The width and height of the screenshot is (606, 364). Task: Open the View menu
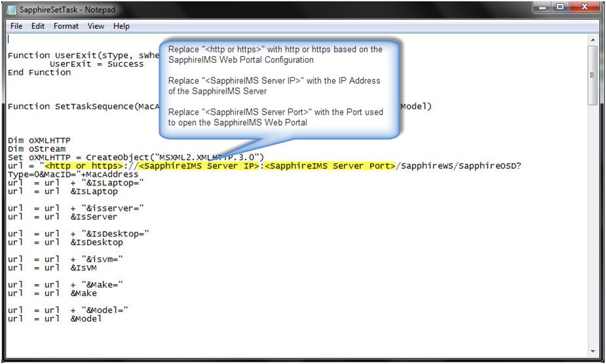[x=96, y=26]
